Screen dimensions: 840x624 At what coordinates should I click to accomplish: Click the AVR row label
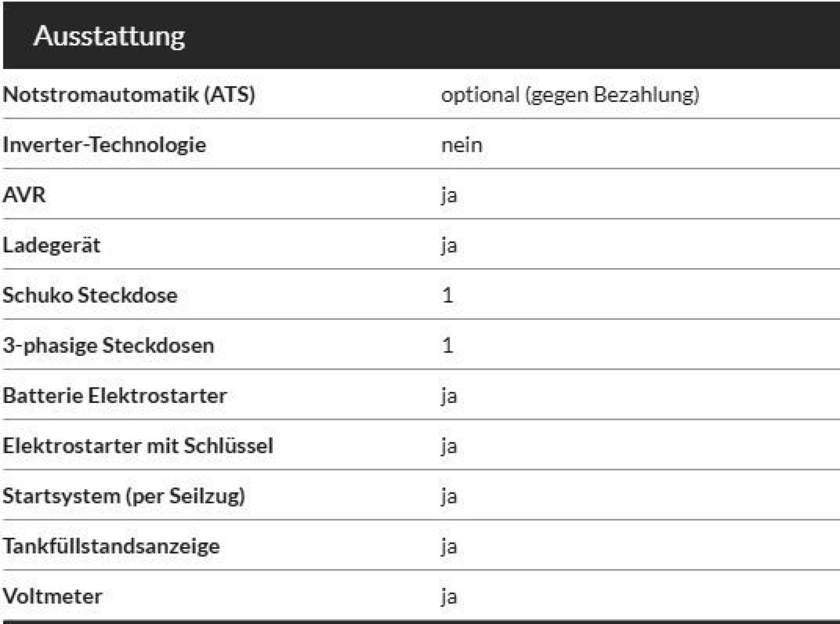coord(24,195)
